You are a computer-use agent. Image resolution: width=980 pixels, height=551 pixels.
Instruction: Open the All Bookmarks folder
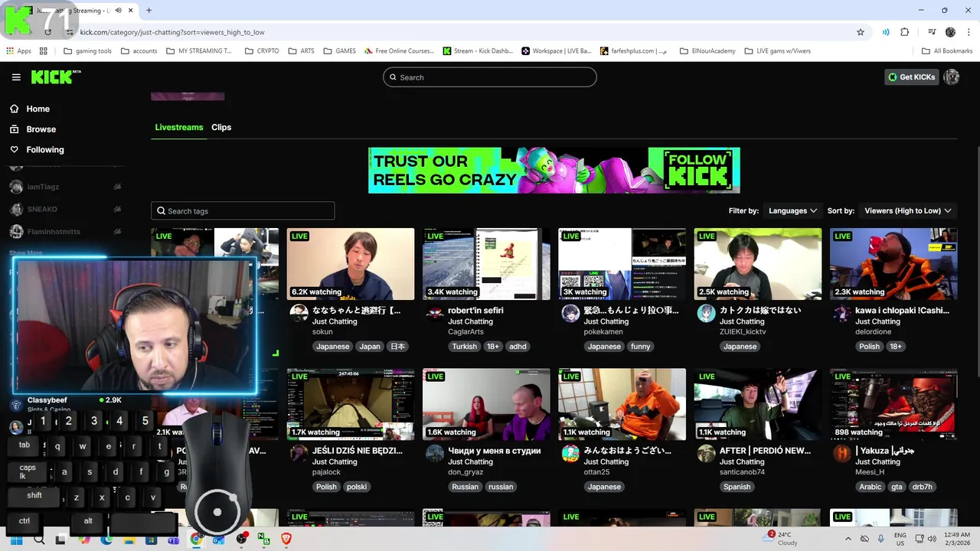pyautogui.click(x=947, y=51)
